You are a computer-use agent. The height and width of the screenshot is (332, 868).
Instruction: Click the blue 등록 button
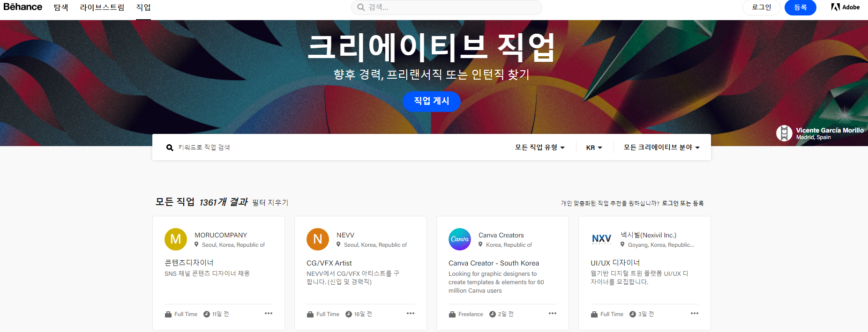click(x=801, y=7)
